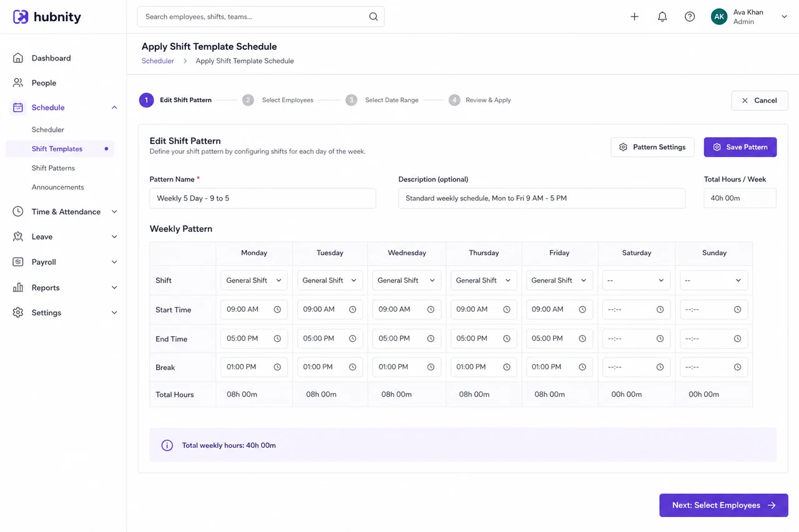
Task: Open Monday shift dropdown
Action: (254, 281)
